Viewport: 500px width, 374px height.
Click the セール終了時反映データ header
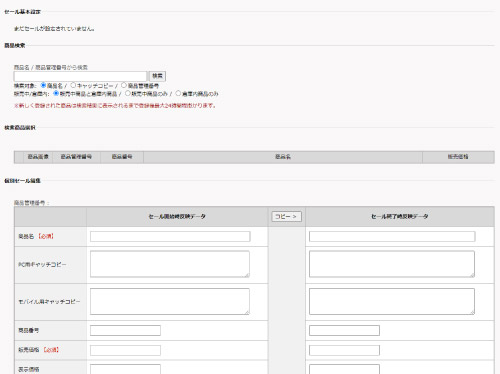click(x=400, y=217)
